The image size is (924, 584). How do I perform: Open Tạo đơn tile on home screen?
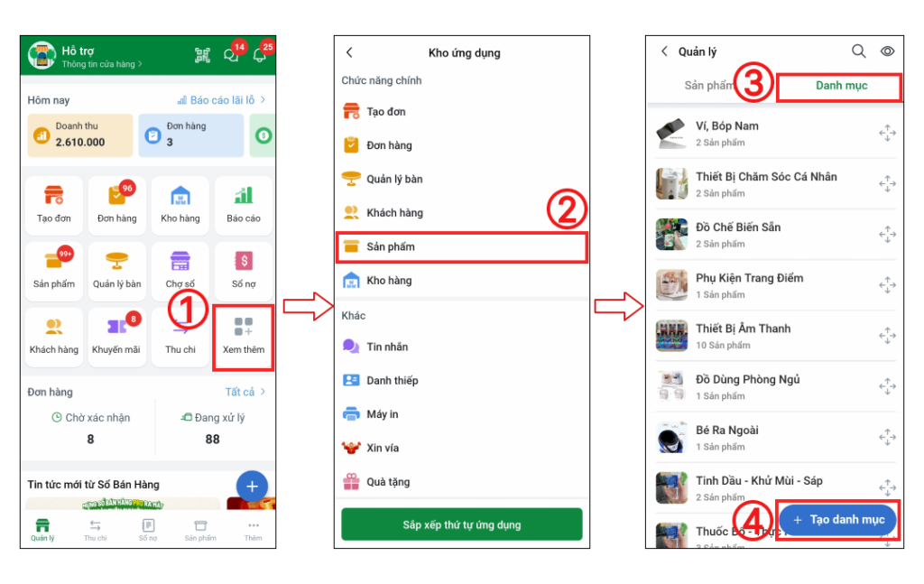[x=53, y=205]
